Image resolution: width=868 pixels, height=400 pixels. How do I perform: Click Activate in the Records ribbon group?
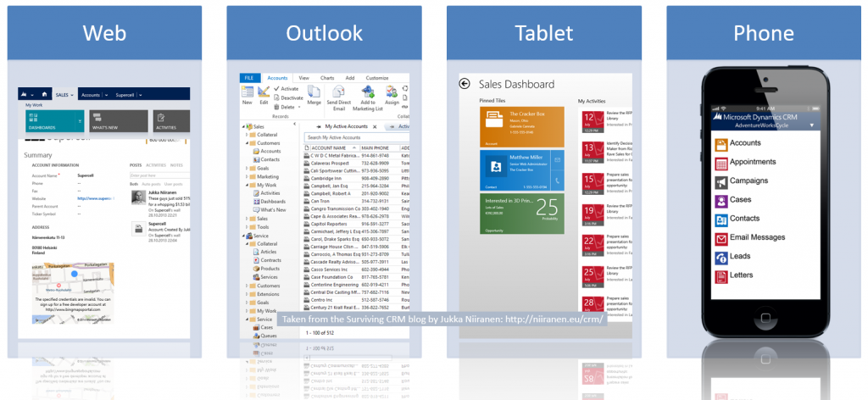click(287, 88)
